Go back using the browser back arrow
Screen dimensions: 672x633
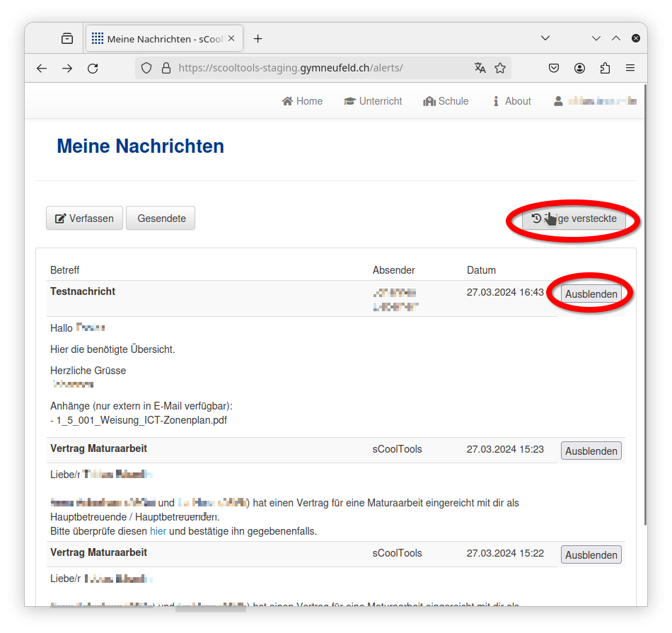click(x=42, y=69)
